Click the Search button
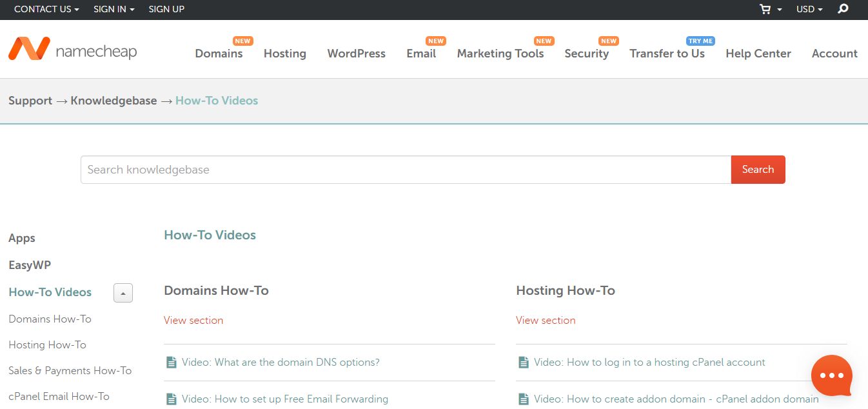 (758, 169)
